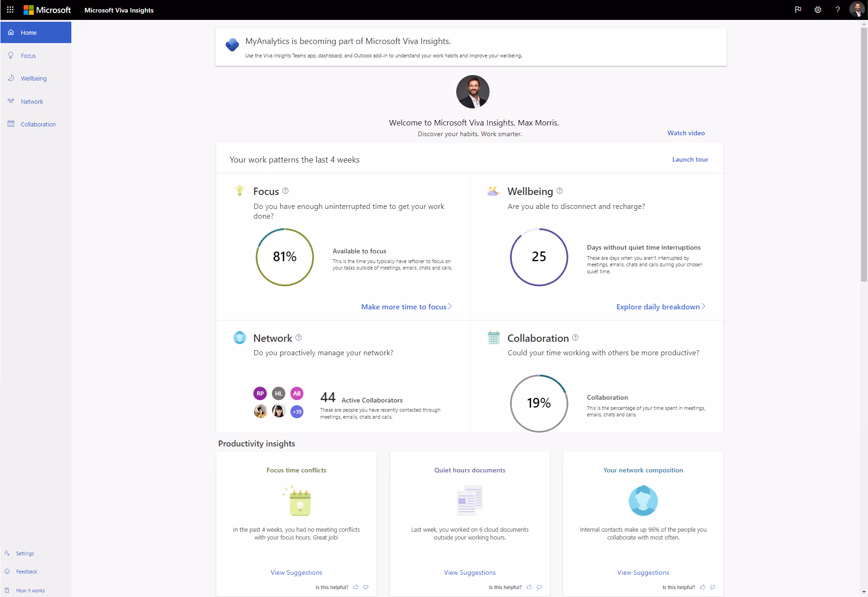This screenshot has height=597, width=868.
Task: Click the 'Productivity insights' heading
Action: point(257,444)
